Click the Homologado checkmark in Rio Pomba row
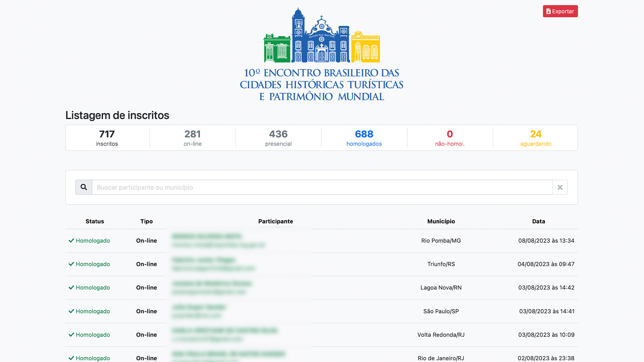Screen dimensions: 644x362 click(x=71, y=241)
